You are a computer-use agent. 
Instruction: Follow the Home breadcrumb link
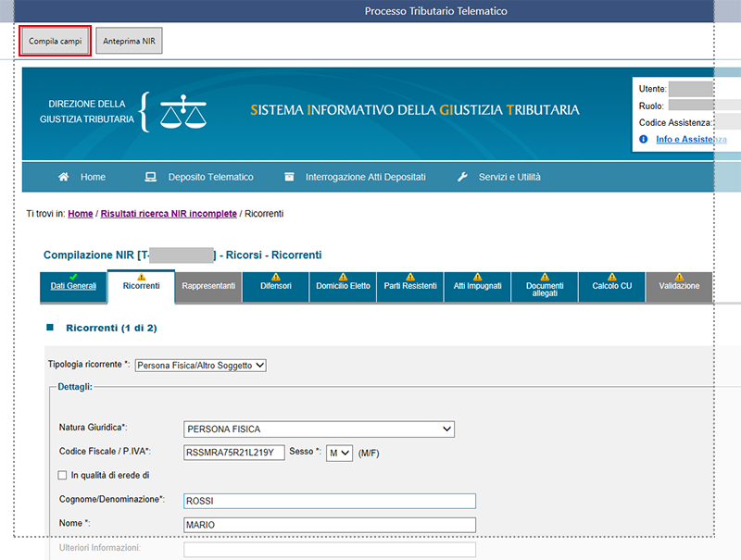81,214
